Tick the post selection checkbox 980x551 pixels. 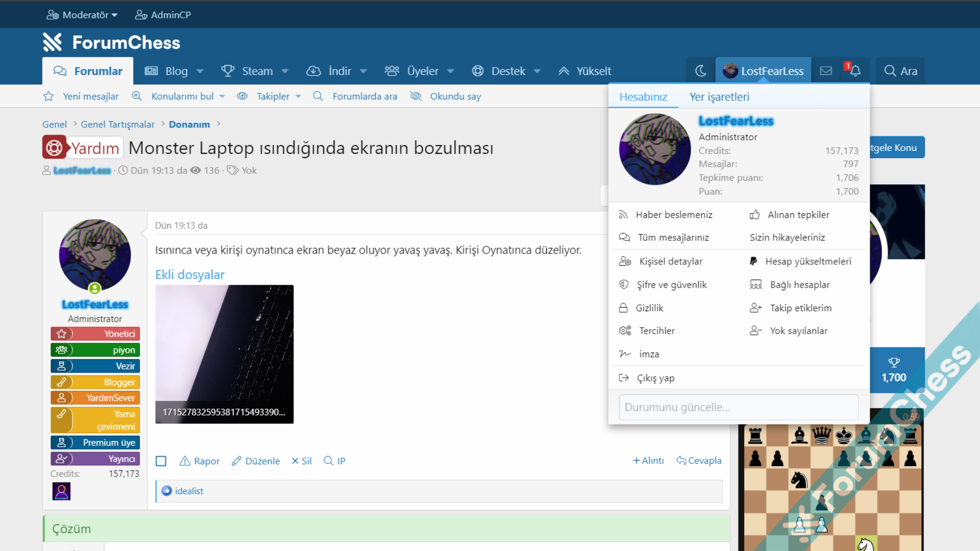pyautogui.click(x=161, y=461)
